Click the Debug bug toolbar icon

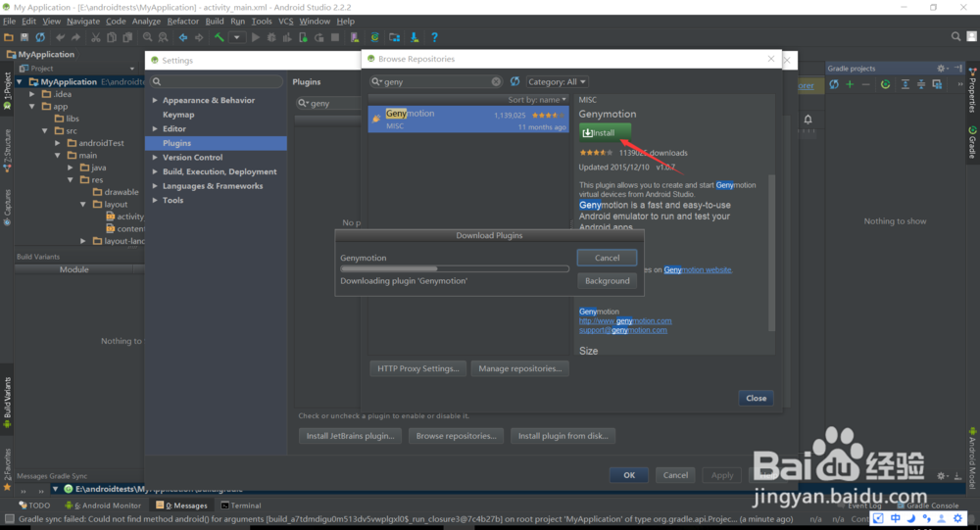pyautogui.click(x=271, y=37)
